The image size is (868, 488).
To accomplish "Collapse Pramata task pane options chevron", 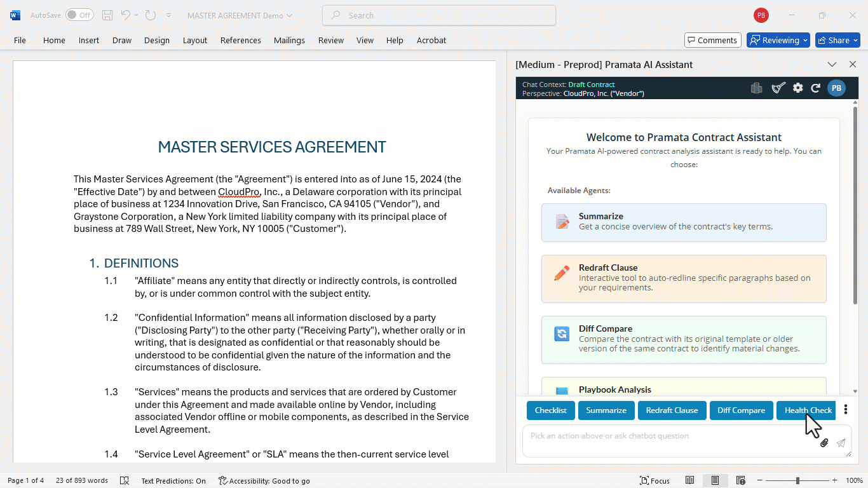I will pyautogui.click(x=832, y=64).
